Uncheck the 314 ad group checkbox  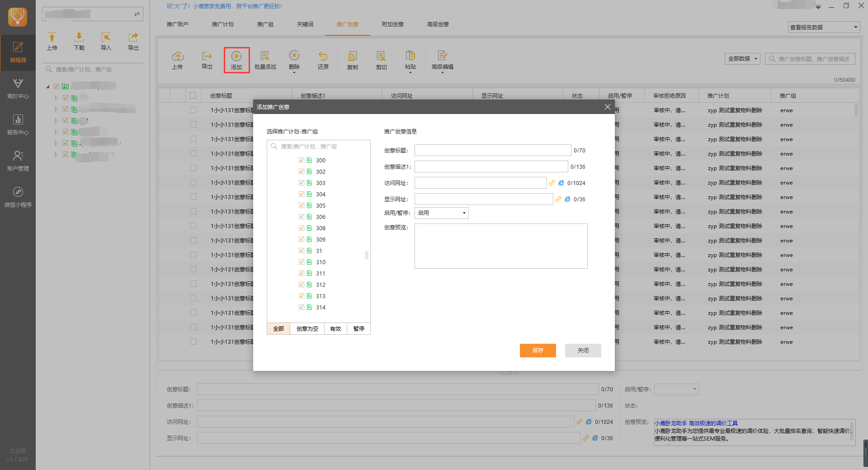point(302,307)
